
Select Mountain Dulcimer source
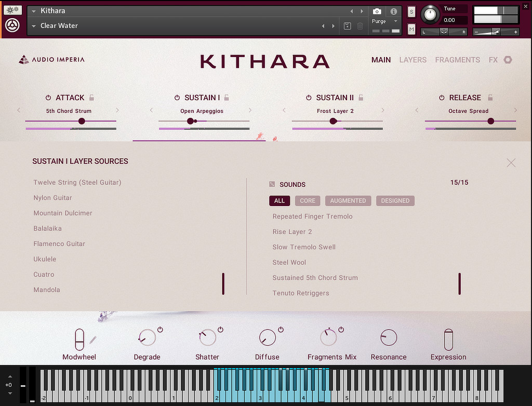pos(63,213)
